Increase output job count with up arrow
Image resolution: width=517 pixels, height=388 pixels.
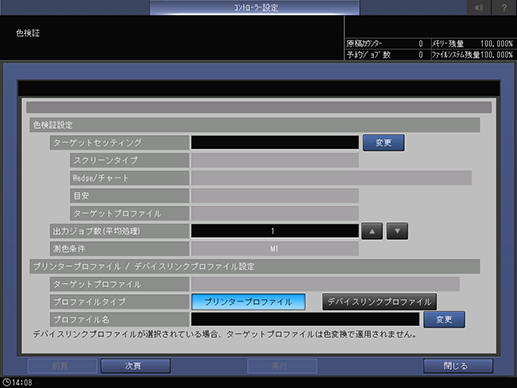[x=372, y=231]
